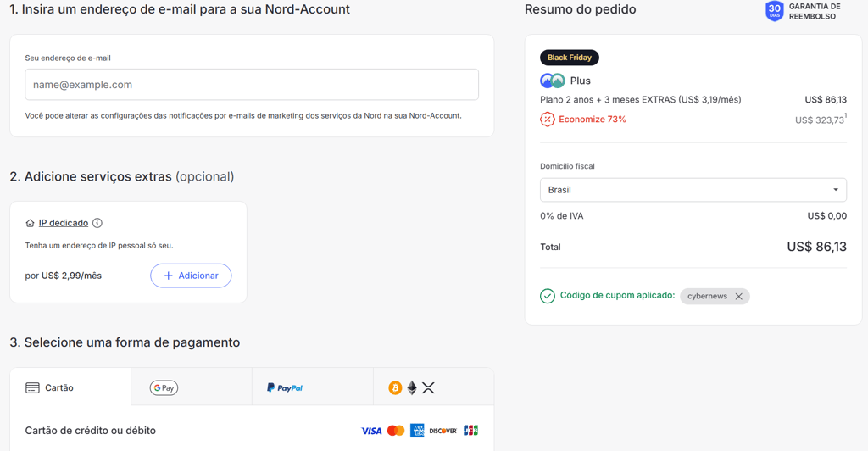The image size is (868, 451).
Task: Click the Bitcoin icon
Action: pyautogui.click(x=395, y=388)
